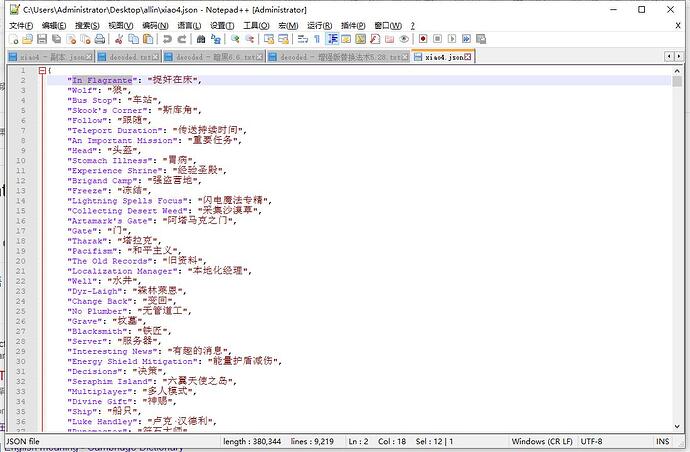Open the Function List panel icon

pyautogui.click(x=375, y=39)
